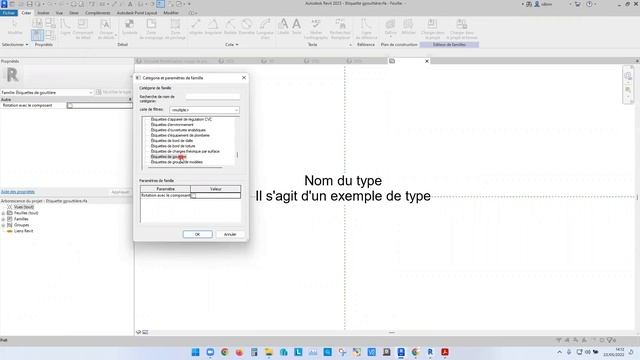Toggle Rotation avec le composant in Propriétés panel
The width and height of the screenshot is (640, 360).
point(70,105)
